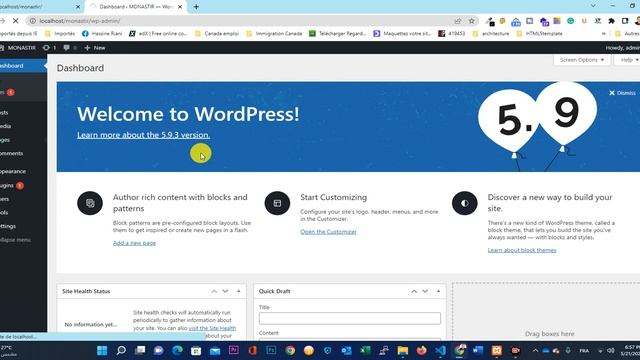640x360 pixels.
Task: Click the blocks and patterns circle icon
Action: 90,203
